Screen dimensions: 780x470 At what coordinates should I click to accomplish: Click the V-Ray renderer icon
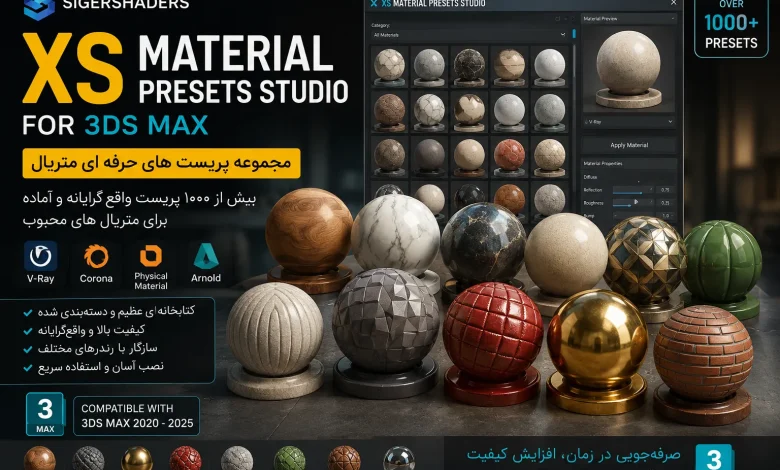pyautogui.click(x=40, y=256)
